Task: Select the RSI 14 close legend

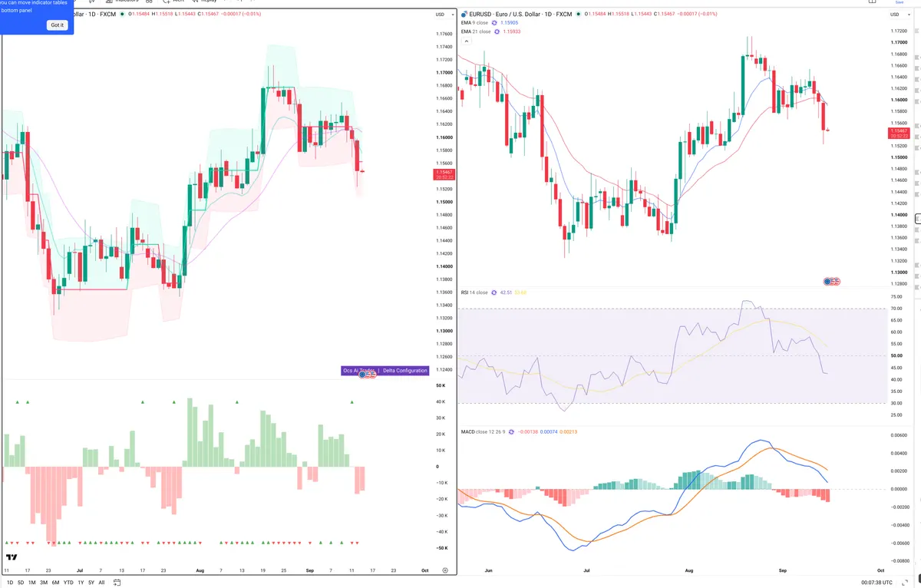Action: coord(474,292)
